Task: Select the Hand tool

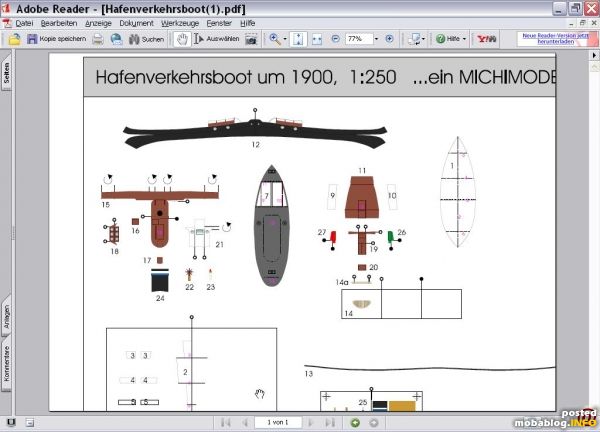Action: 183,39
